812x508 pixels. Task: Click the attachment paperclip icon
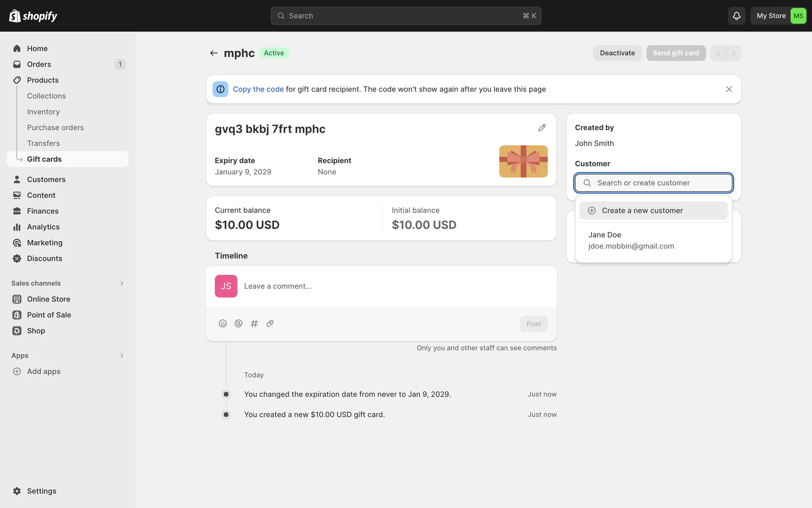click(x=270, y=323)
